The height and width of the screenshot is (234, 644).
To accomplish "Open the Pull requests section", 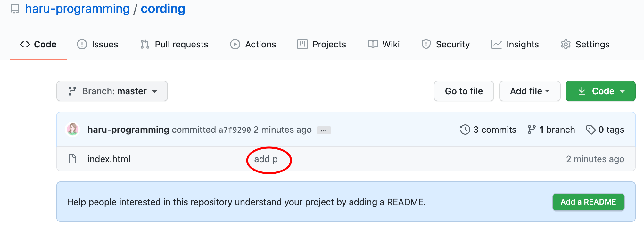I will [181, 44].
